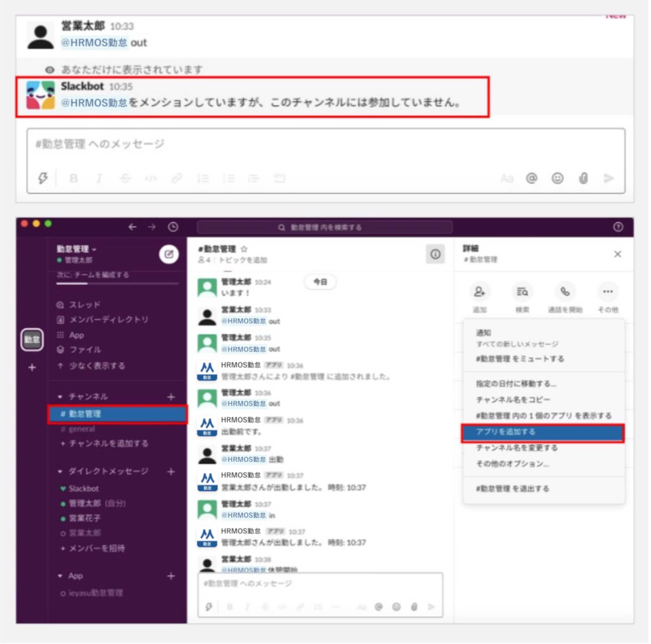Click the attachment paperclip in top message box
Screen dimensions: 651x644
584,178
